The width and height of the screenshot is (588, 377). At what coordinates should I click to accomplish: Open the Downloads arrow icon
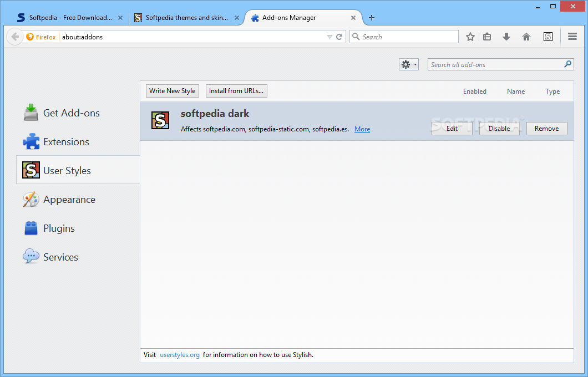click(506, 37)
